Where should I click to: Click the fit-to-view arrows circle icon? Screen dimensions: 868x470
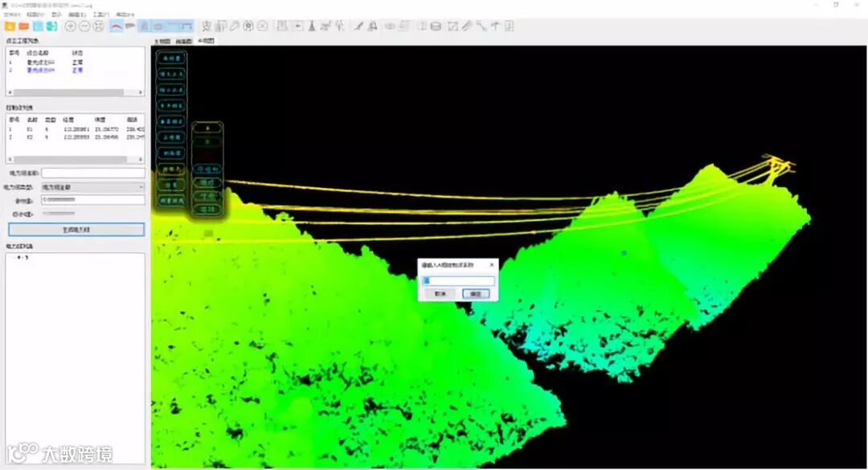[98, 26]
